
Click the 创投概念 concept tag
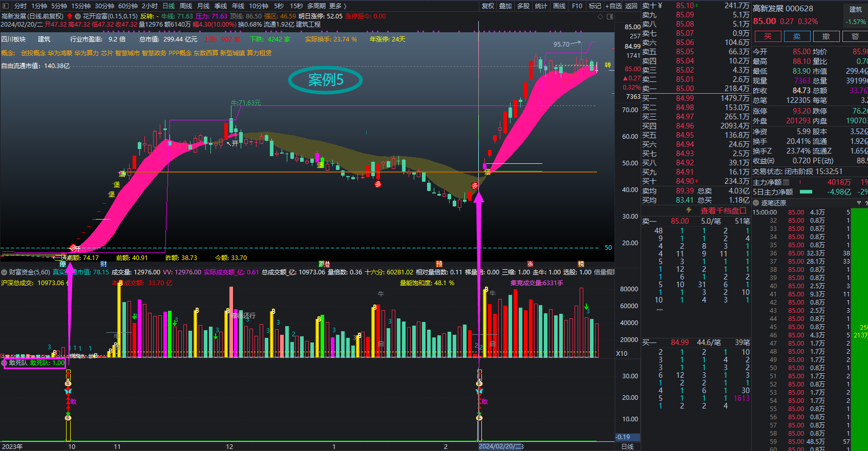click(33, 53)
